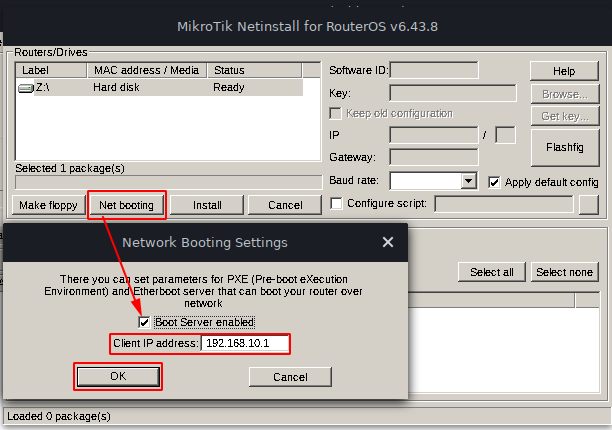Open Net booting settings
This screenshot has width=612, height=430.
point(126,205)
